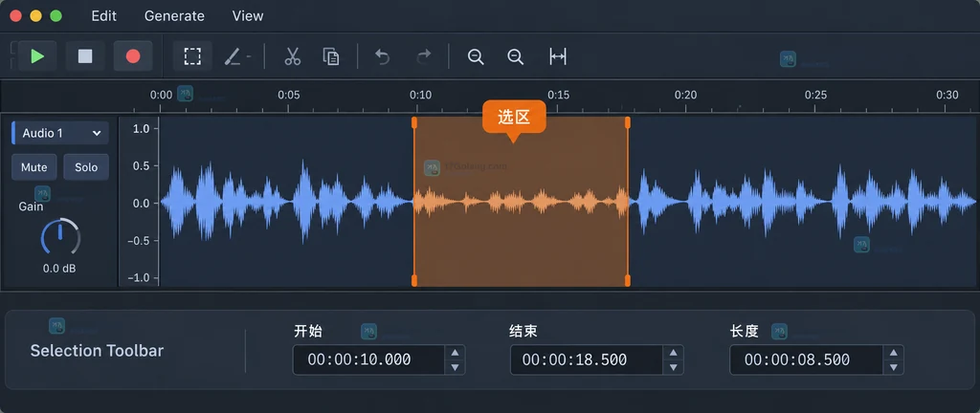Redo the undone edit
Image resolution: width=980 pixels, height=413 pixels.
pos(424,57)
